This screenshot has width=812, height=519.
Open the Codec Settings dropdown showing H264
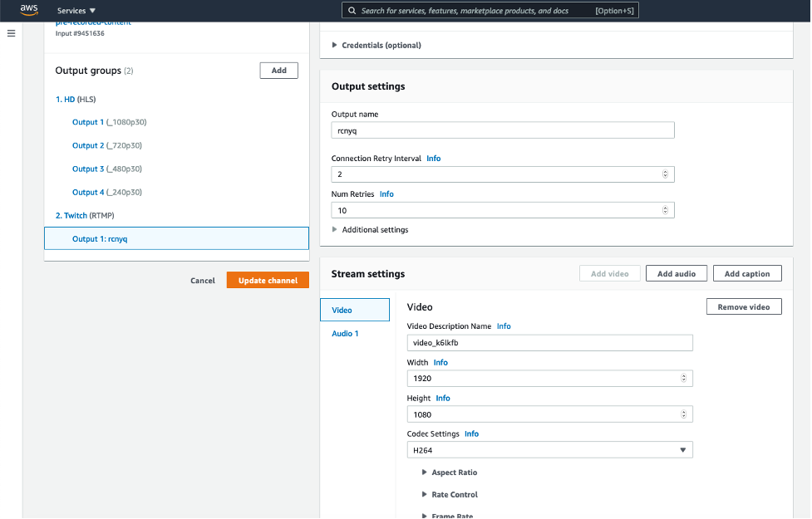click(x=549, y=449)
